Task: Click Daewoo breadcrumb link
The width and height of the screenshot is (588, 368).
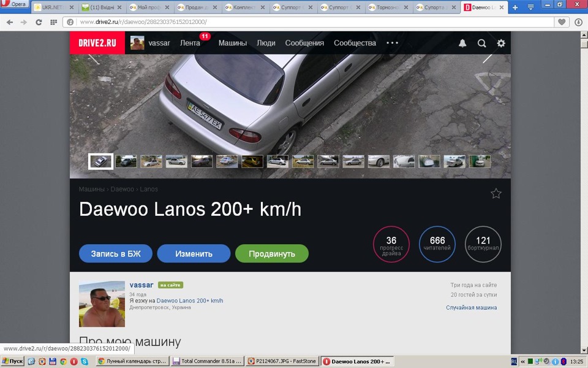Action: click(x=123, y=190)
